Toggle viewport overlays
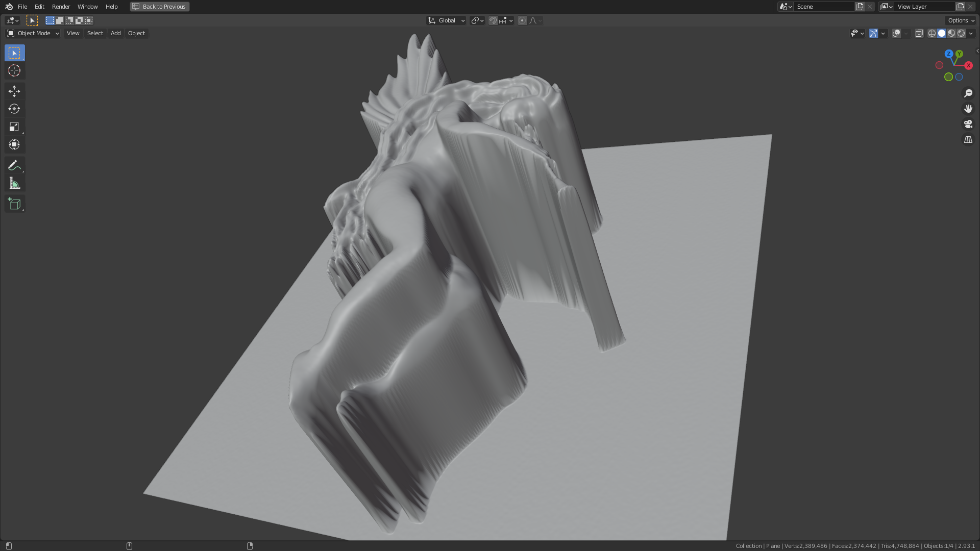Screen dimensions: 980x551 coord(896,33)
